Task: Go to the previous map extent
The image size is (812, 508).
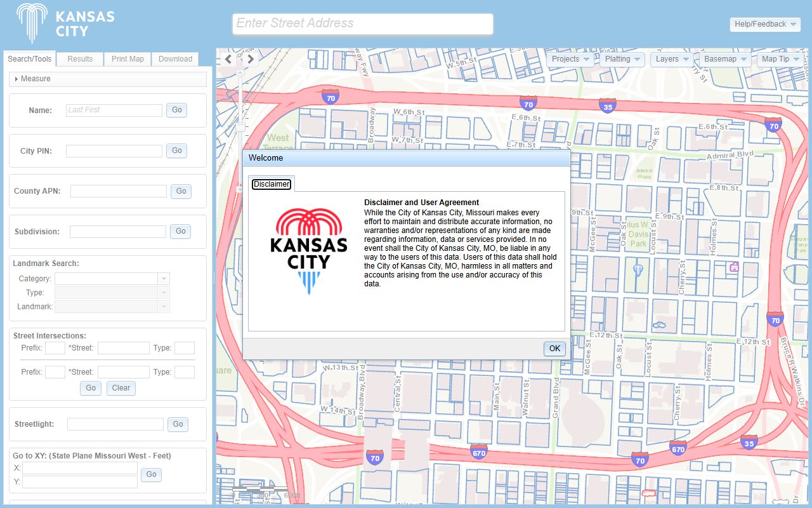Action: 228,59
